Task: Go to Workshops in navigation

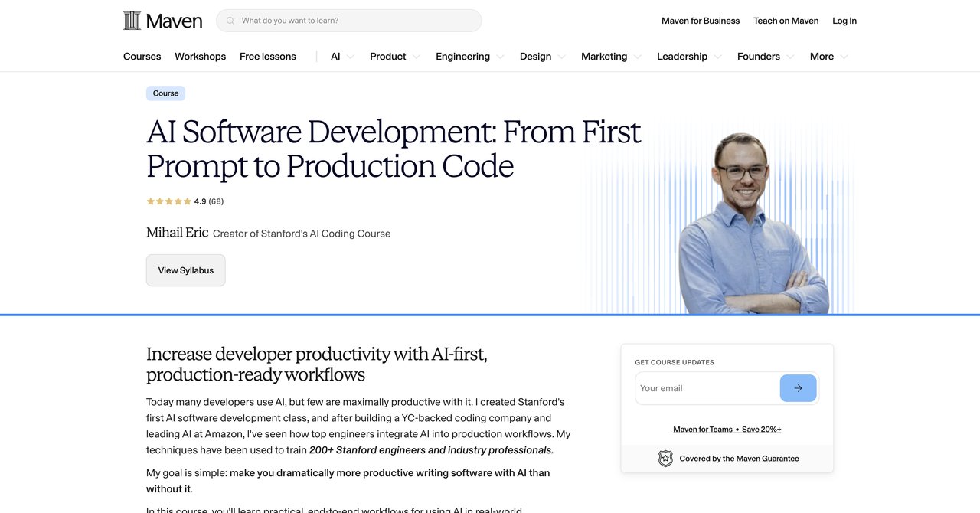Action: click(x=200, y=57)
